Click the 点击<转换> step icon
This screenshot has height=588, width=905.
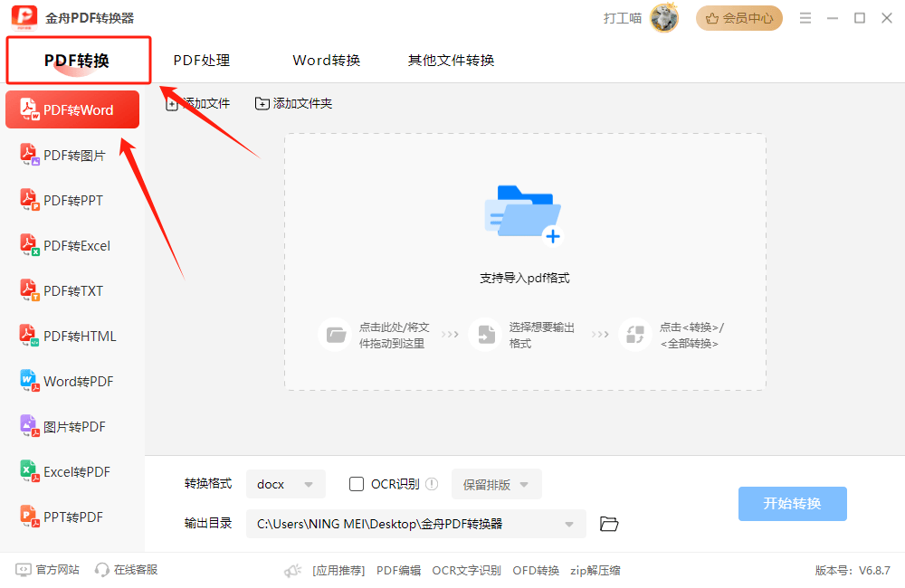point(635,335)
